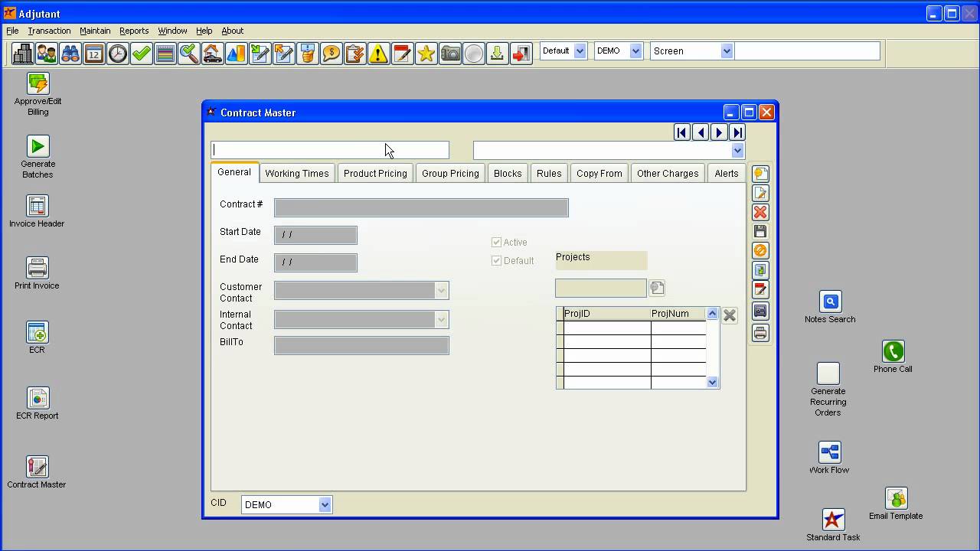The width and height of the screenshot is (980, 551).
Task: Expand the Customer Contact dropdown
Action: click(441, 290)
